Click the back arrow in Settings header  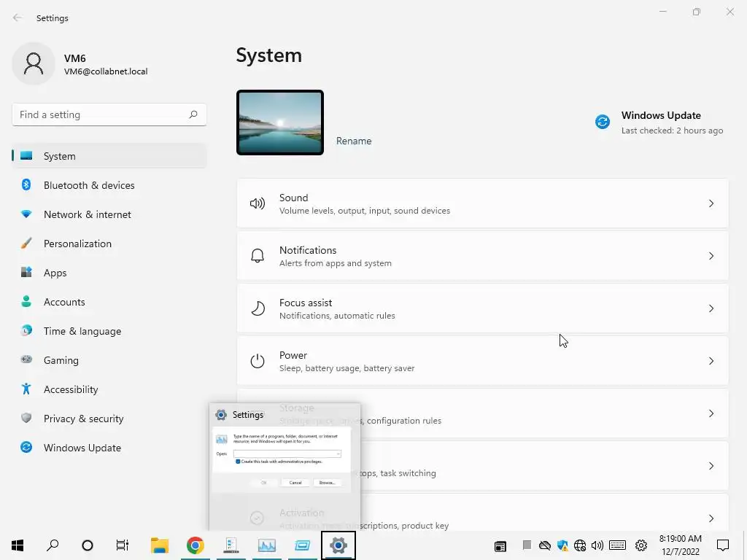click(18, 17)
